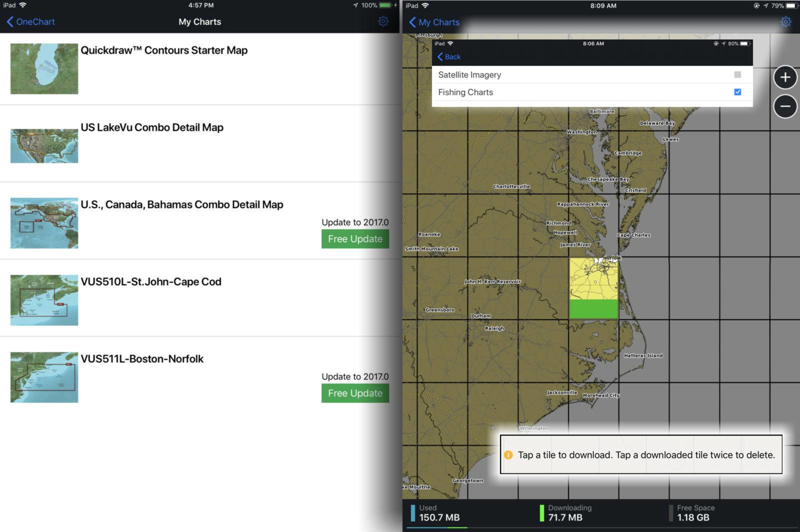Zoom out the map with minus button

[785, 106]
